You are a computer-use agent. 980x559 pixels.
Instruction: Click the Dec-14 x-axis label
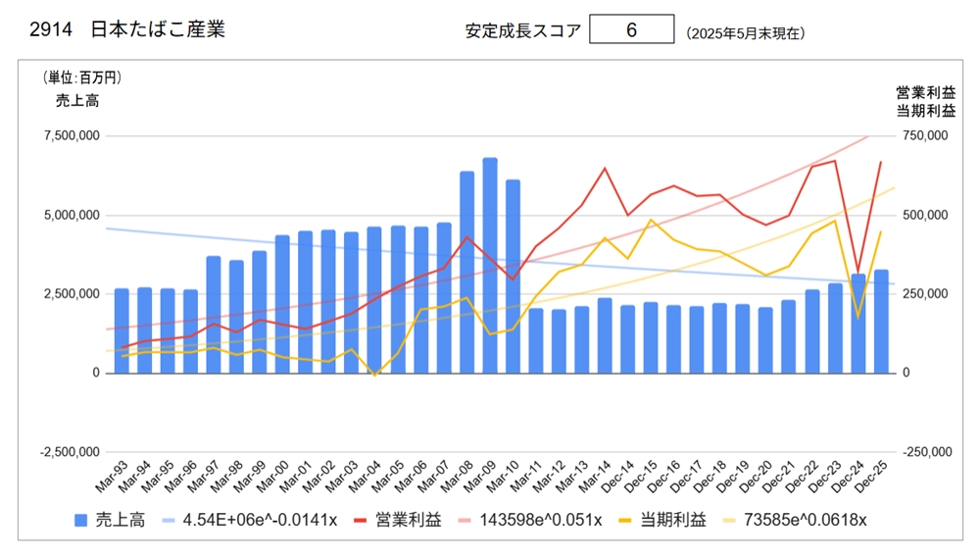(617, 477)
